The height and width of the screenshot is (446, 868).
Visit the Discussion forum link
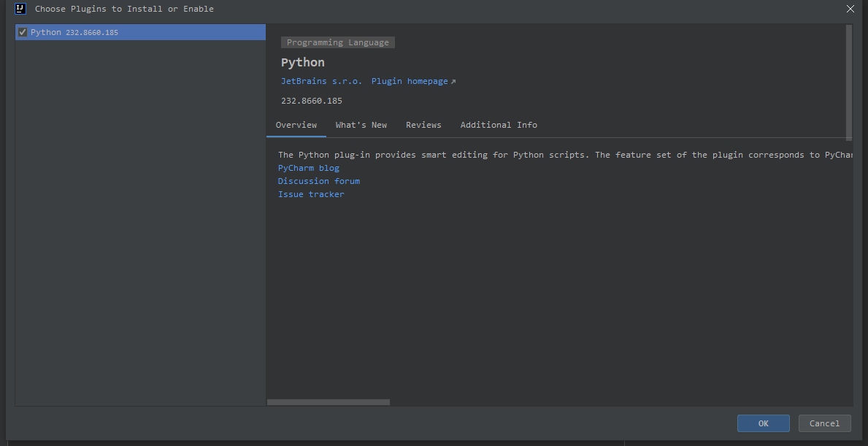[x=318, y=181]
